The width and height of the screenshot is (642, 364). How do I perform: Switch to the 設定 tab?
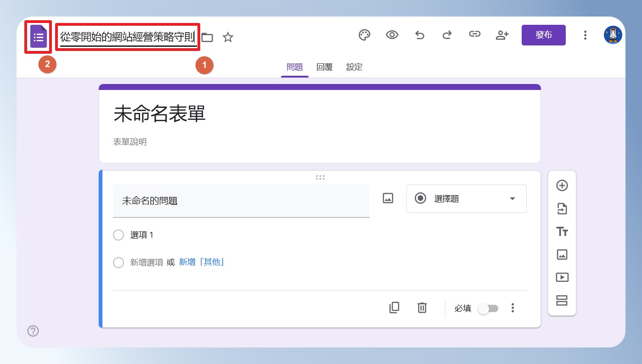[x=355, y=67]
